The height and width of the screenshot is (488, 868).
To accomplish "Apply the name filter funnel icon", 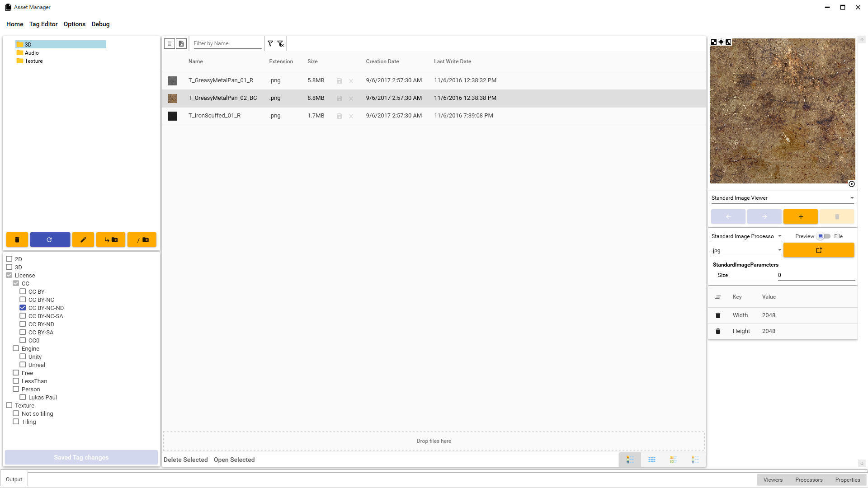I will pyautogui.click(x=270, y=43).
